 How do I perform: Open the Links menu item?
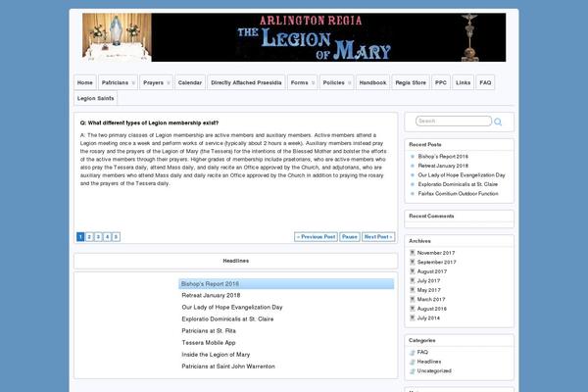[463, 82]
